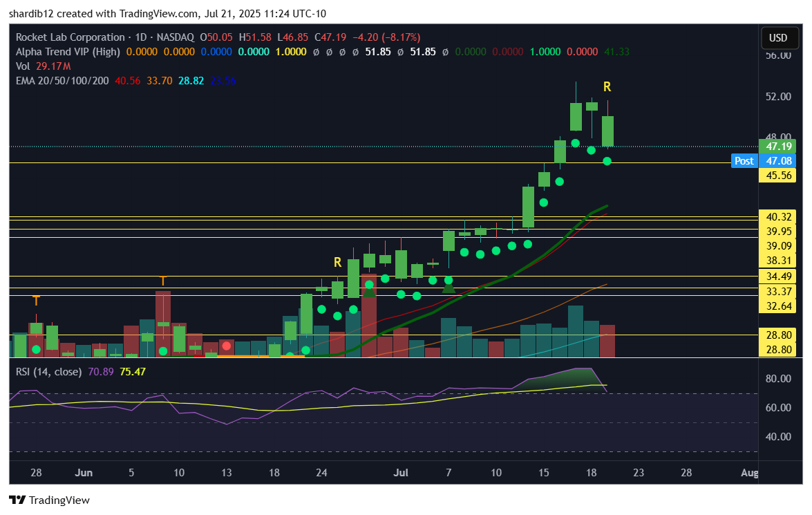Select the 45.56 horizontal level price label
The height and width of the screenshot is (515, 812).
point(778,175)
